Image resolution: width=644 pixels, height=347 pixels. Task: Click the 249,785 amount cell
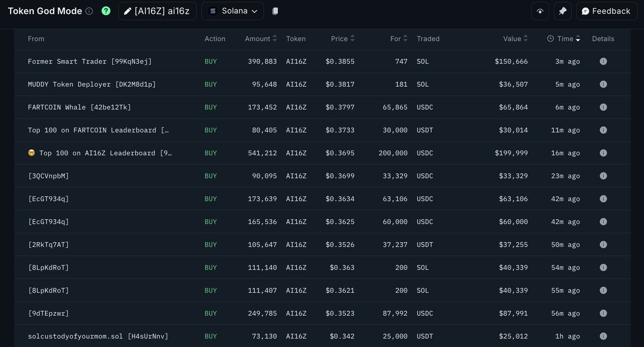(262, 313)
